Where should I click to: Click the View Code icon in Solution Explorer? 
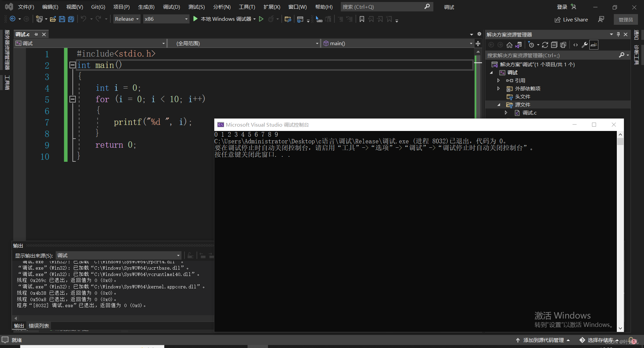pyautogui.click(x=576, y=45)
